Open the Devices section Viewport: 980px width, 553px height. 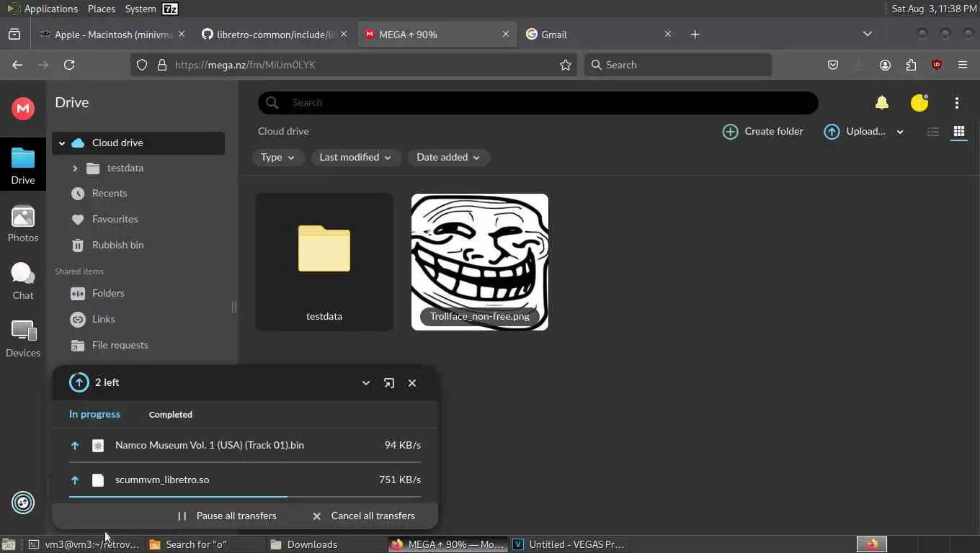coord(23,338)
